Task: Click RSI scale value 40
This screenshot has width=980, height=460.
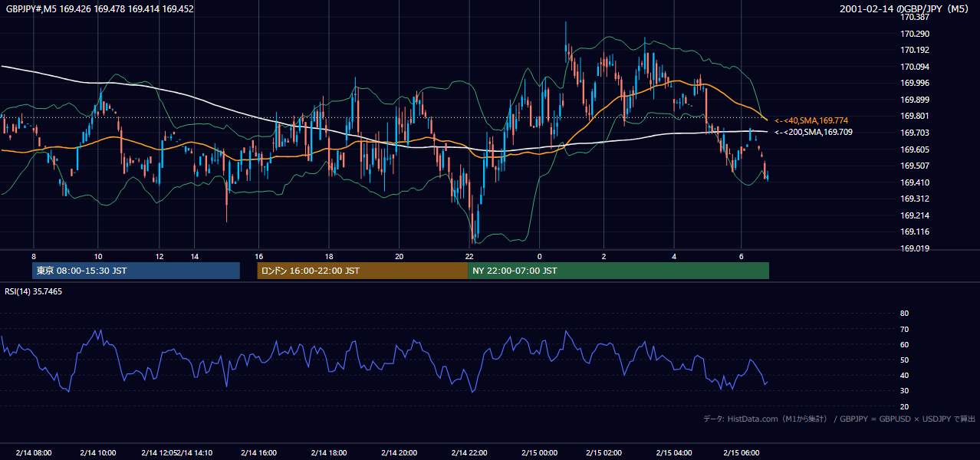Action: [904, 375]
